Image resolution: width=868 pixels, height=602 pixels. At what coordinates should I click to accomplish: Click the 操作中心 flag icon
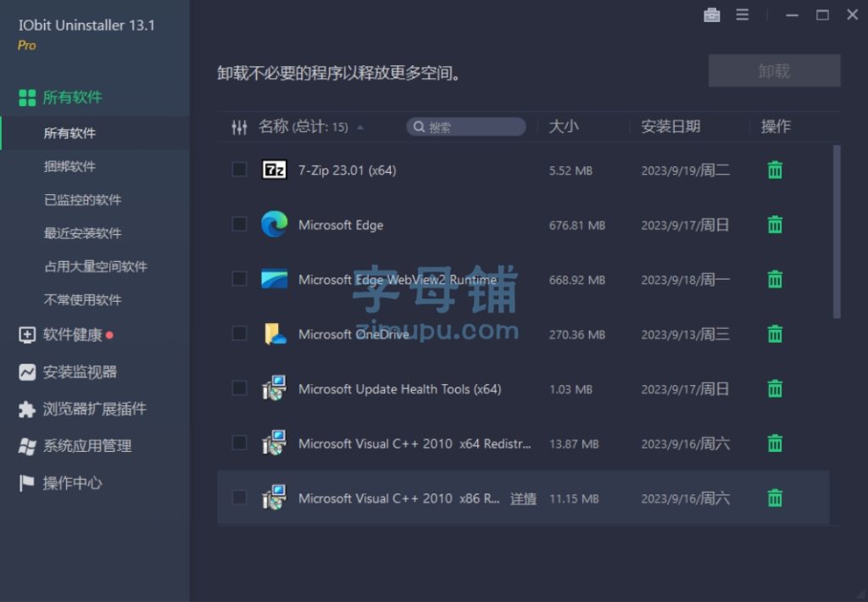pos(26,483)
